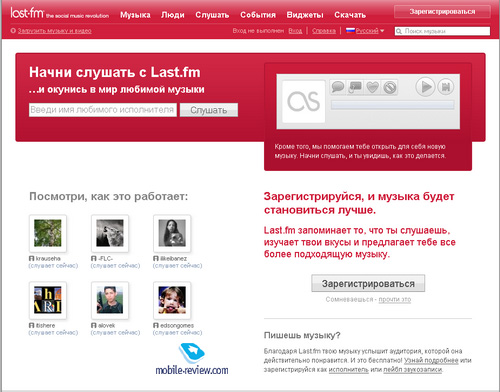The height and width of the screenshot is (392, 500).
Task: Click the 'Узнай подробнее' link
Action: click(431, 360)
